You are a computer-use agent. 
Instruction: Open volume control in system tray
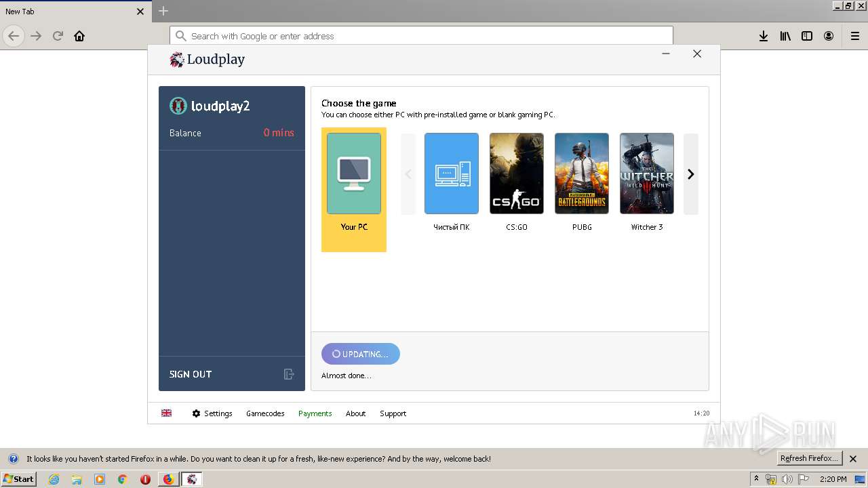pos(787,479)
